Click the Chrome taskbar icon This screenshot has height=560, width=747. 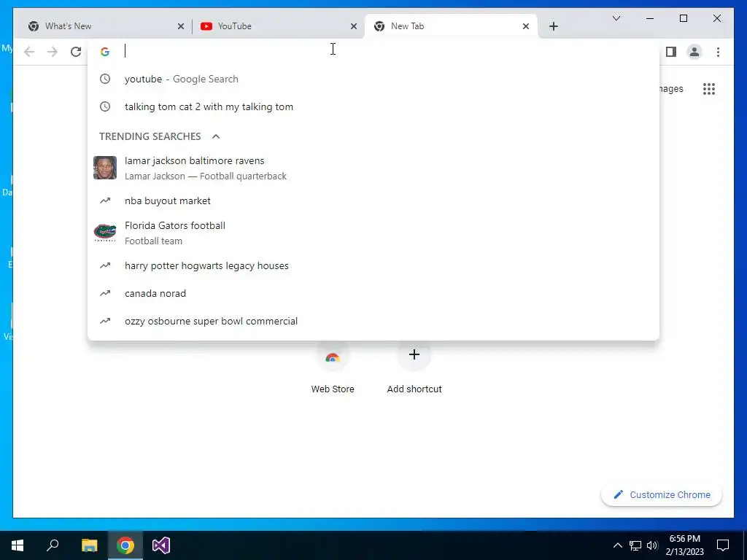[125, 545]
